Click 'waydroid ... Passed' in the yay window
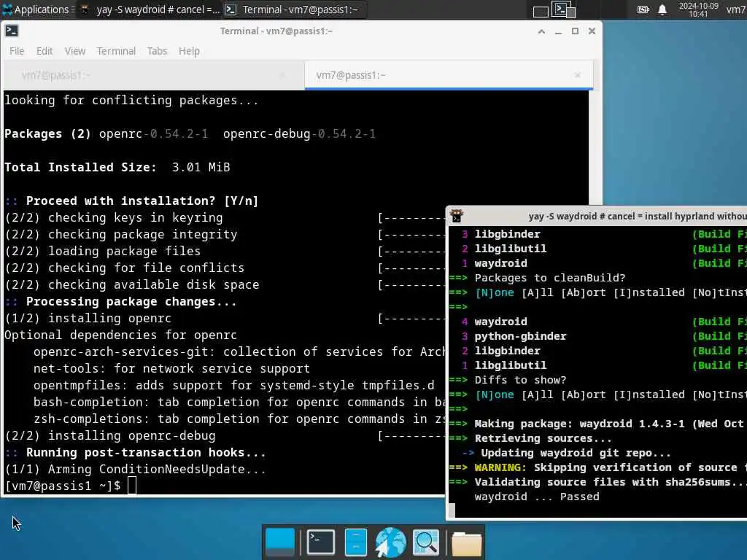This screenshot has height=560, width=747. (537, 497)
